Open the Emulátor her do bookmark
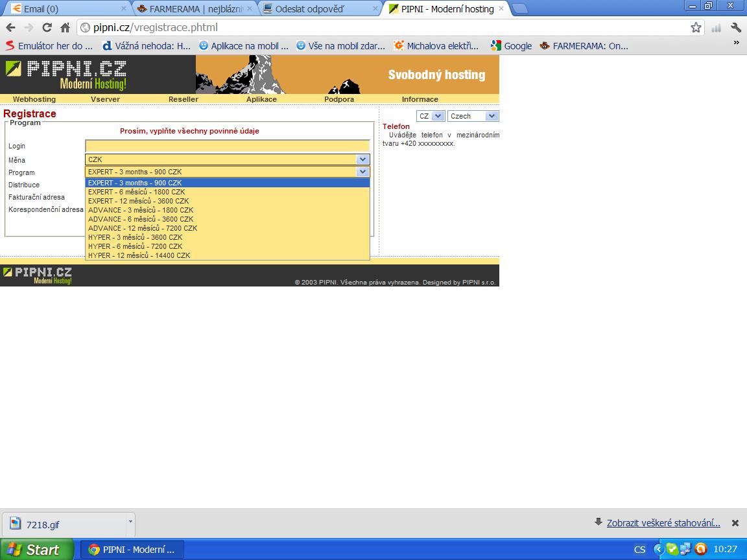Image resolution: width=747 pixels, height=560 pixels. coord(49,46)
